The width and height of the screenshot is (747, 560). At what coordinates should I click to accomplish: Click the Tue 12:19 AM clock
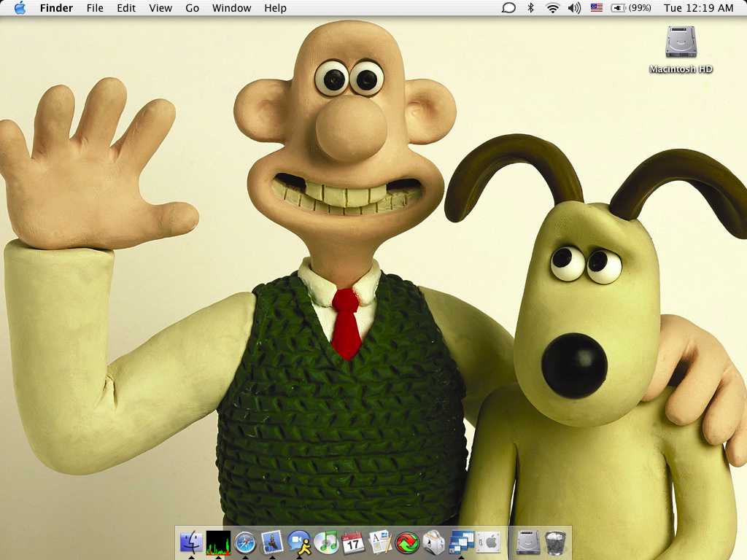click(698, 8)
